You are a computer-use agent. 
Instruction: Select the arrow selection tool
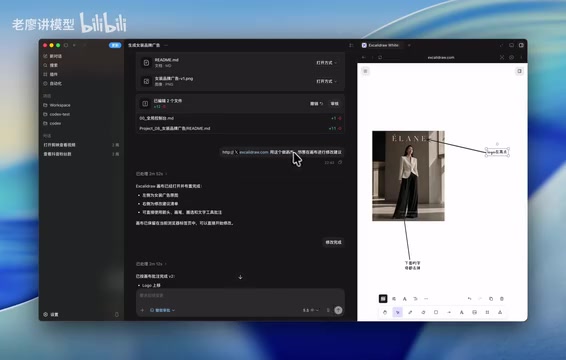(397, 312)
